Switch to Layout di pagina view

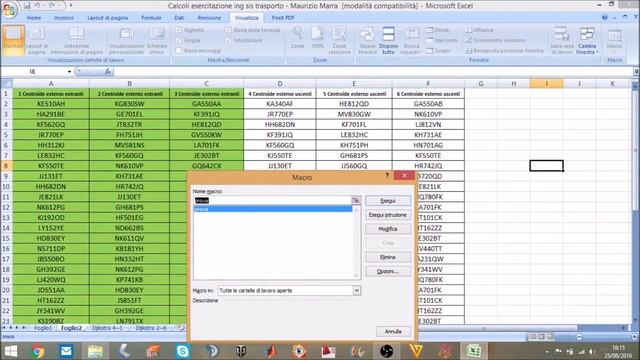[x=37, y=40]
